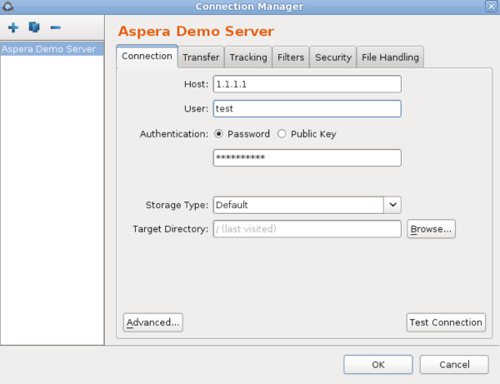Image resolution: width=500 pixels, height=384 pixels.
Task: Expand the Storage Type dropdown arrow
Action: (x=393, y=205)
